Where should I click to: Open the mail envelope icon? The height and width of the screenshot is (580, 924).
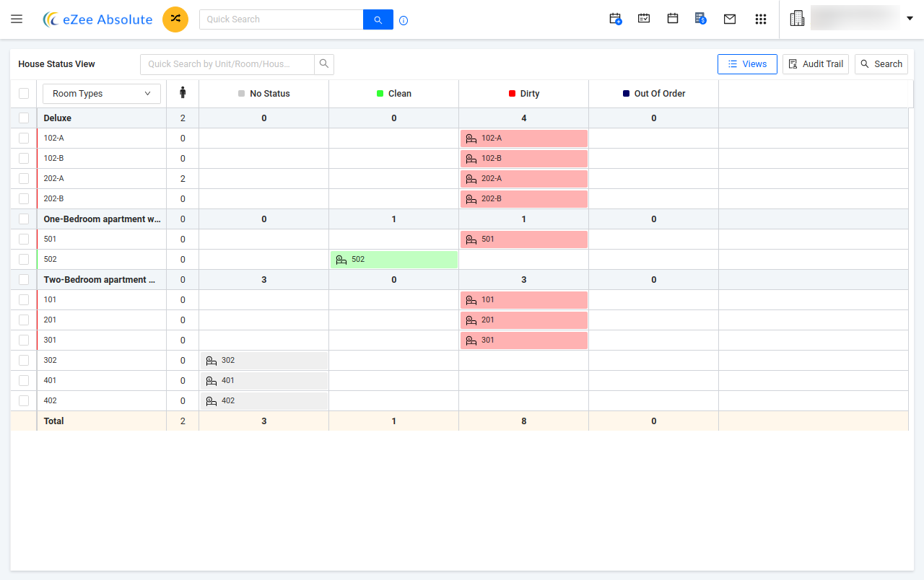(x=730, y=19)
